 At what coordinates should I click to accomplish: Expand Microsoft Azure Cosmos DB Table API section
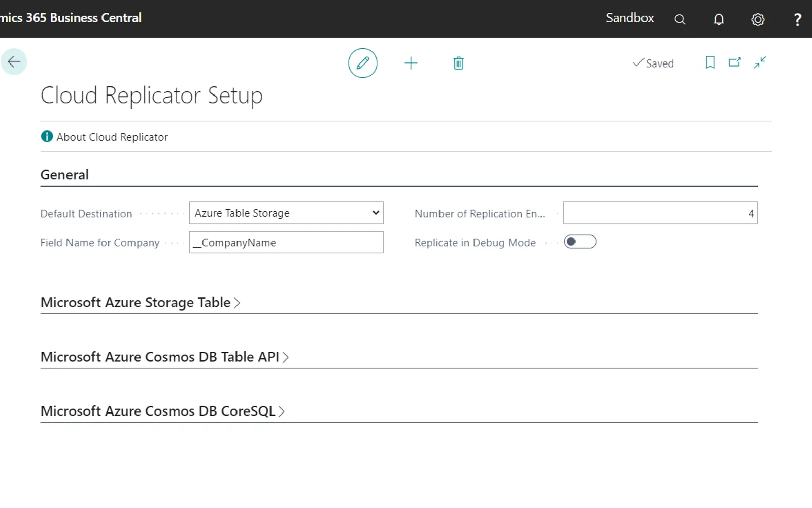(164, 357)
